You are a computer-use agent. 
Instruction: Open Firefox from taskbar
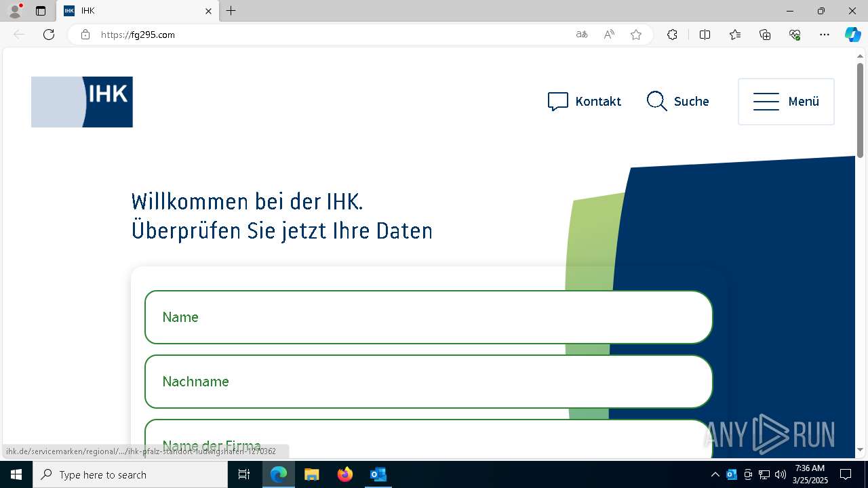coord(345,474)
